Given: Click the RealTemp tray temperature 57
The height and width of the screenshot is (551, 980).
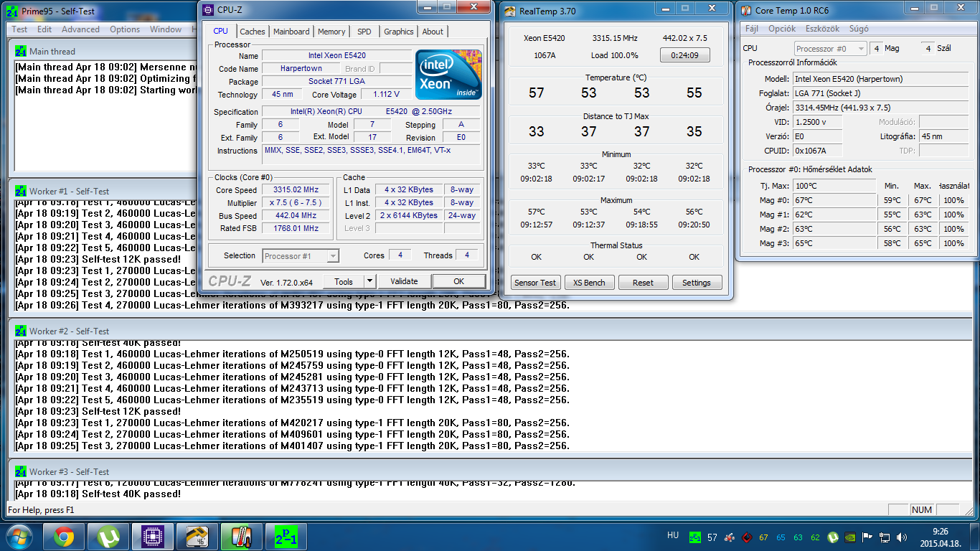Looking at the screenshot, I should coord(712,537).
